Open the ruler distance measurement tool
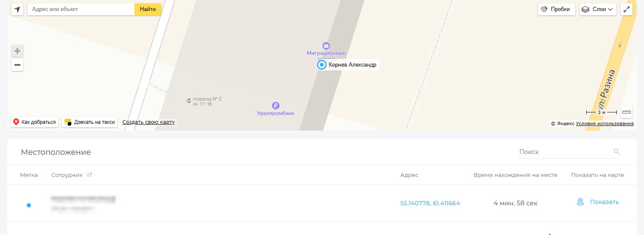This screenshot has width=644, height=235. coord(626,112)
